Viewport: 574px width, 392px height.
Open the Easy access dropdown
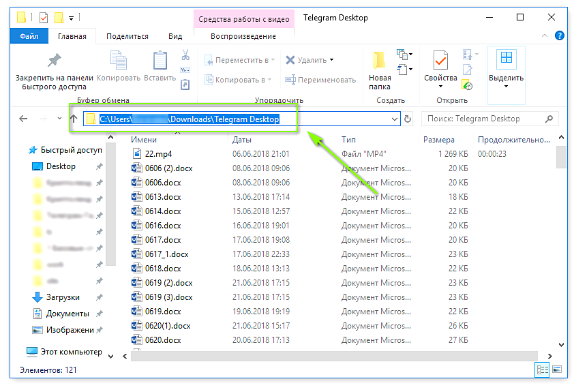404,69
